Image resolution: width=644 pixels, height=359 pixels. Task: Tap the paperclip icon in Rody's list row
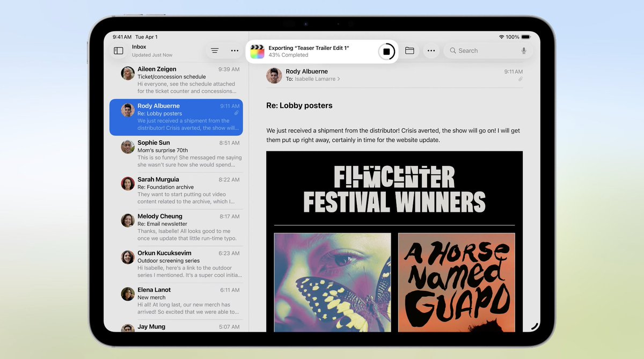[237, 113]
